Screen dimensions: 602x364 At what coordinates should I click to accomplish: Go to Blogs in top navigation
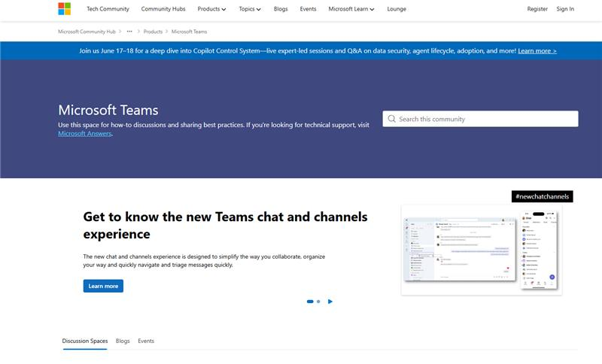click(281, 9)
